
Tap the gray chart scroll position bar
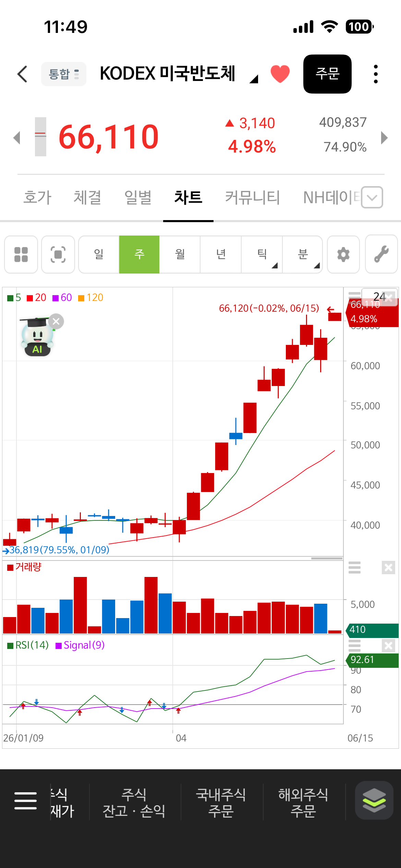[327, 558]
